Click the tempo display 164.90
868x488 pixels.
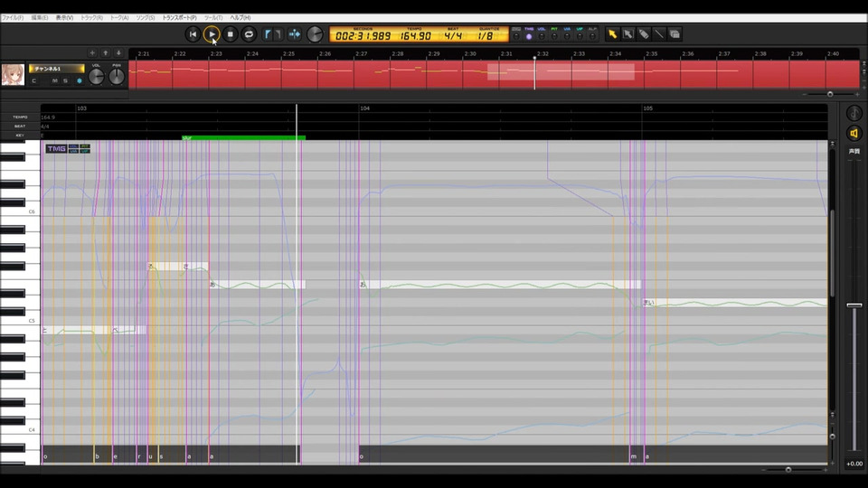(415, 35)
